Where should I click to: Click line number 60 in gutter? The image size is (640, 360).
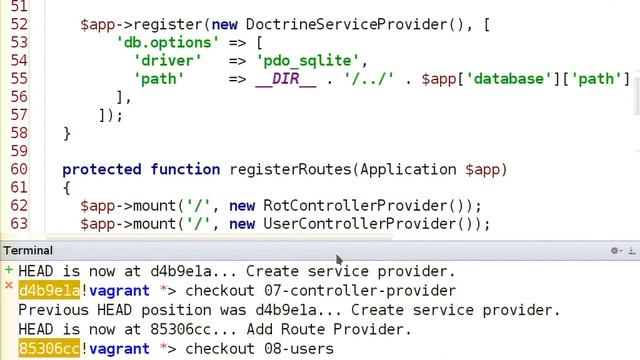19,169
